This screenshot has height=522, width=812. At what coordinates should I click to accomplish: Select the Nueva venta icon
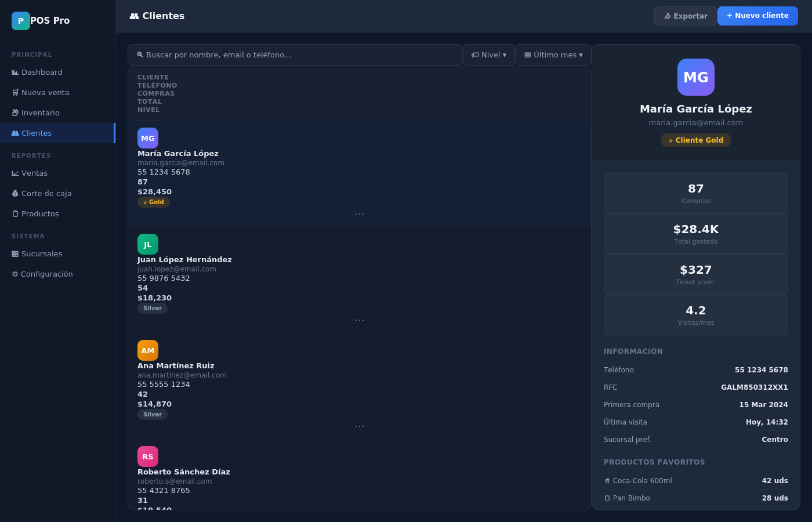tap(14, 92)
